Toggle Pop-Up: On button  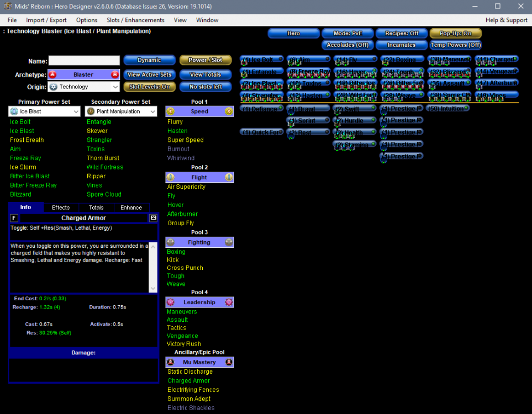tap(455, 34)
